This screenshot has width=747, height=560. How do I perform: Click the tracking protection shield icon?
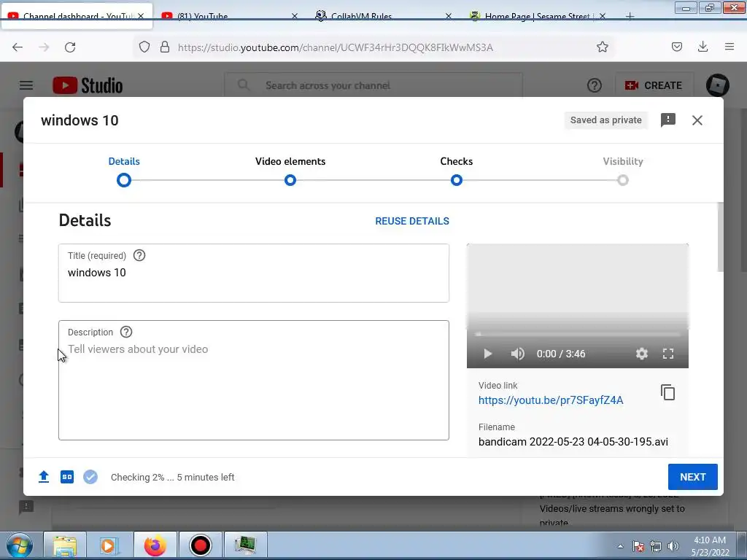coord(144,47)
